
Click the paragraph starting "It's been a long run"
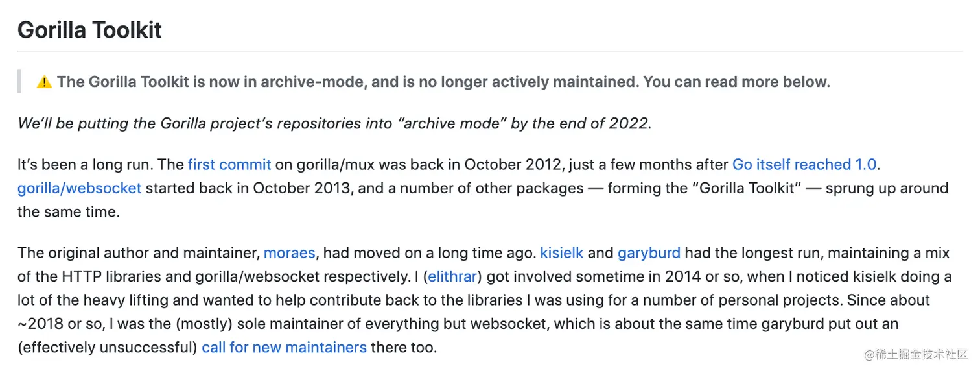pos(483,189)
